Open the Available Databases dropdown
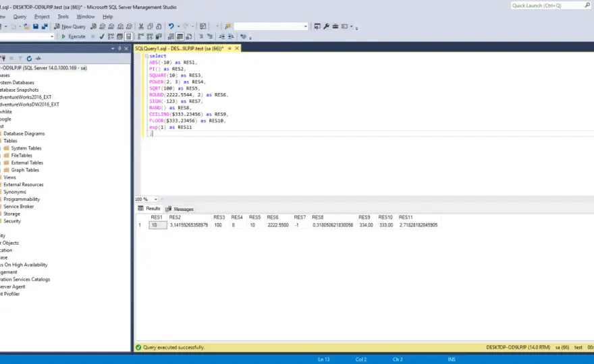The image size is (594, 364). pos(52,36)
